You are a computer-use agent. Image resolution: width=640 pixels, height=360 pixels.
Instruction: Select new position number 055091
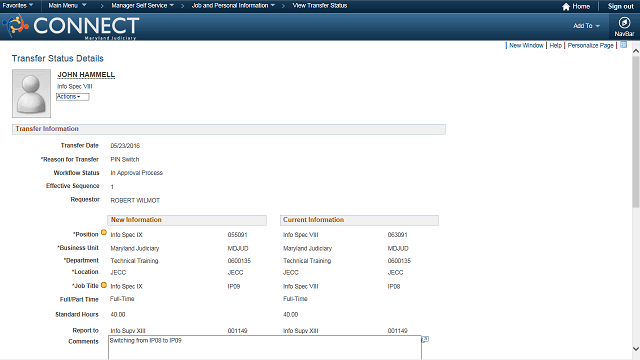pyautogui.click(x=238, y=235)
